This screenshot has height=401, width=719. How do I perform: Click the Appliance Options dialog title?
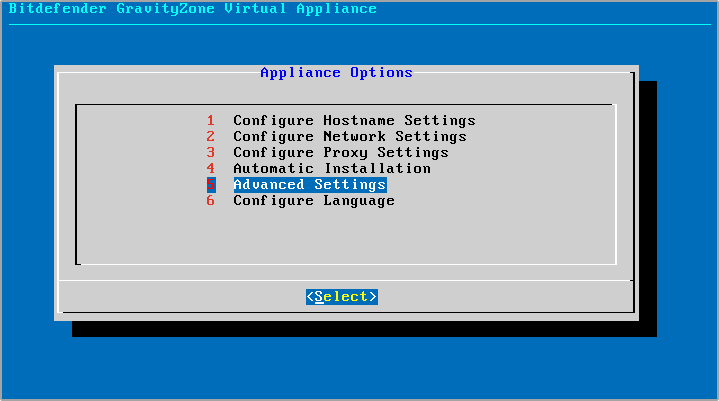tap(337, 73)
